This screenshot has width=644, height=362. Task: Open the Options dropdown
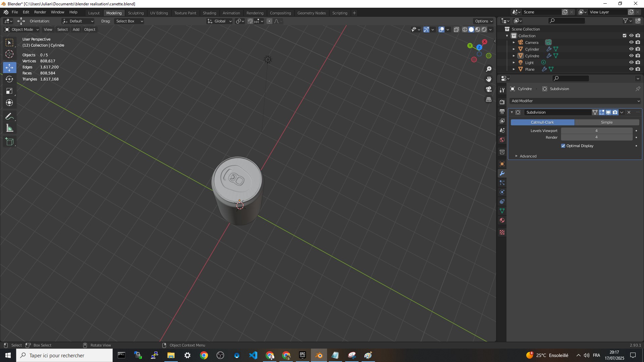point(484,21)
